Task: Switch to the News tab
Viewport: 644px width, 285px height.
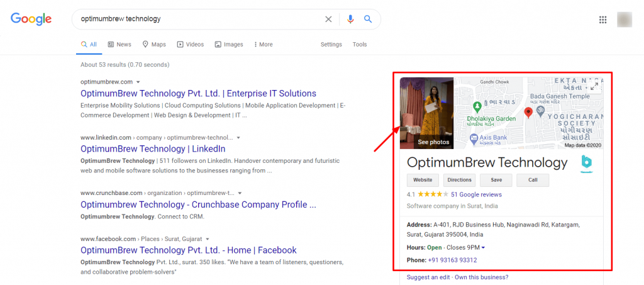Action: click(x=119, y=44)
